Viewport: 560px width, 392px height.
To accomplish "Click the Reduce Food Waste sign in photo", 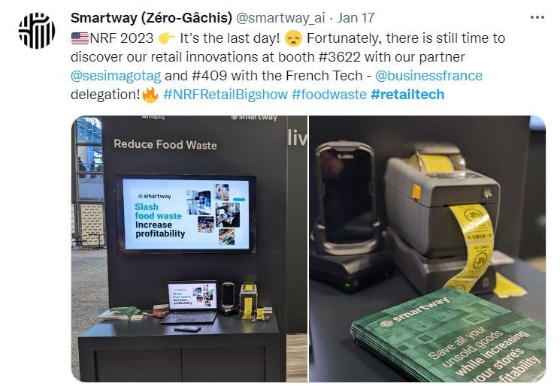I will (165, 144).
